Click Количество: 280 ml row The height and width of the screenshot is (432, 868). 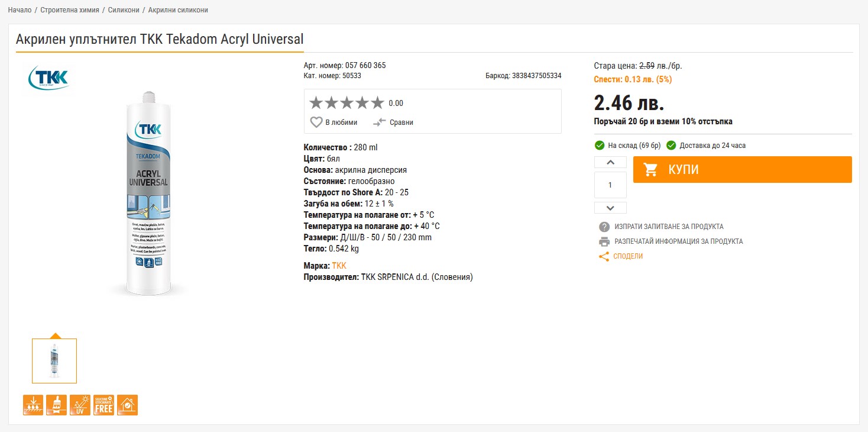coord(341,147)
